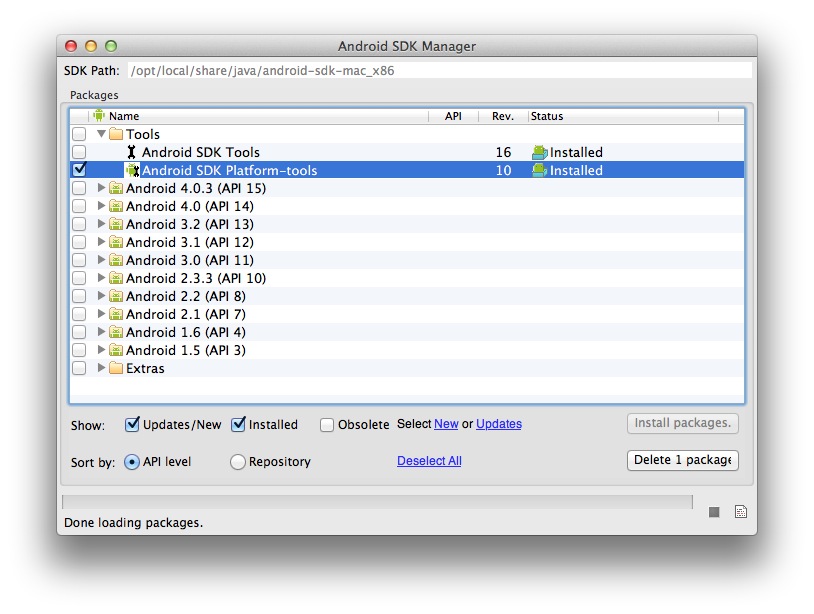The image size is (814, 614).
Task: Toggle the Installed show filter
Action: 238,424
